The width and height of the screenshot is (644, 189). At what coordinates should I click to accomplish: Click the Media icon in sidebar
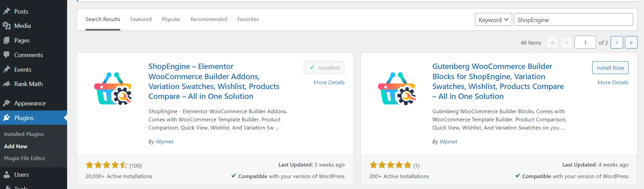7,26
